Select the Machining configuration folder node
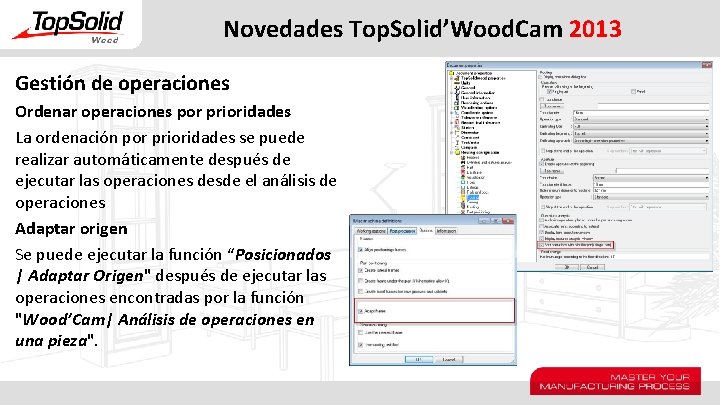 480,152
